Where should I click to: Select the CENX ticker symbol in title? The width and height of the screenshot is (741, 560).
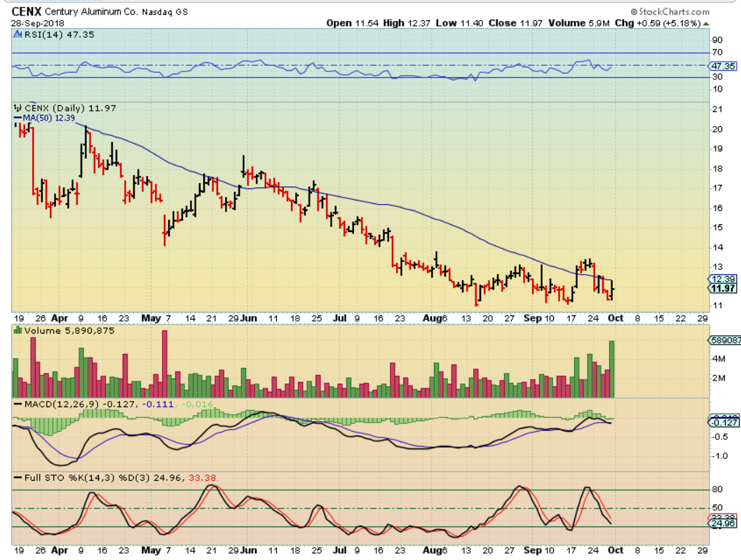pyautogui.click(x=27, y=11)
